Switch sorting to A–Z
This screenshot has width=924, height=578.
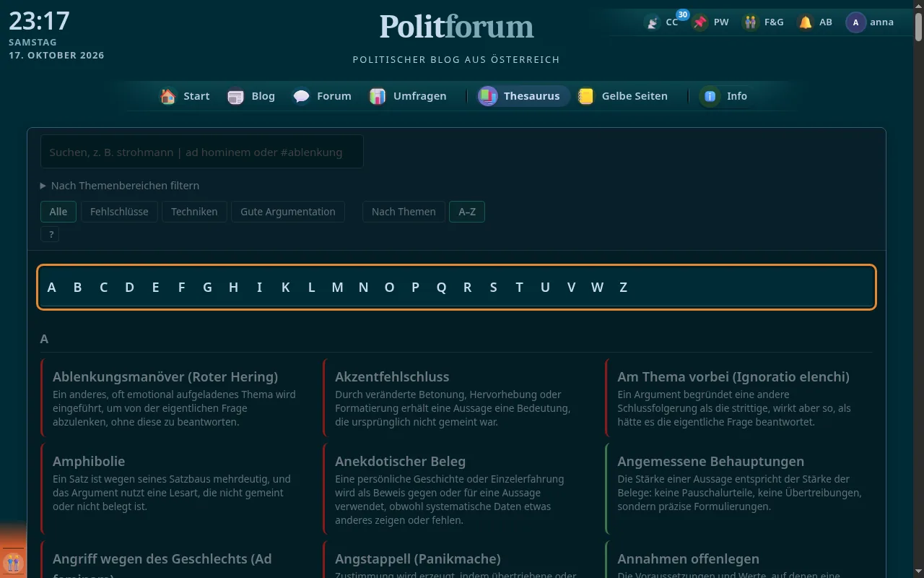point(467,212)
